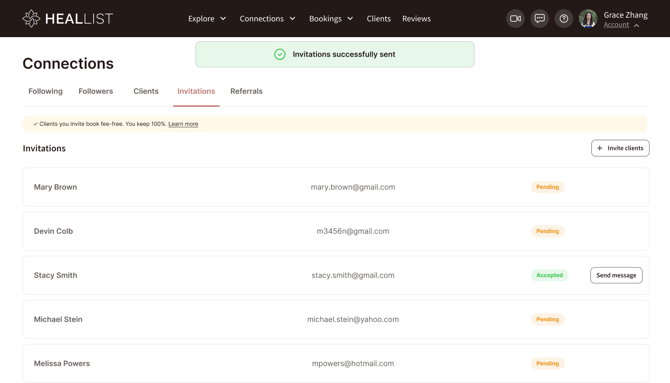This screenshot has width=670, height=383.
Task: Open Reviews in the top navigation
Action: [x=416, y=18]
